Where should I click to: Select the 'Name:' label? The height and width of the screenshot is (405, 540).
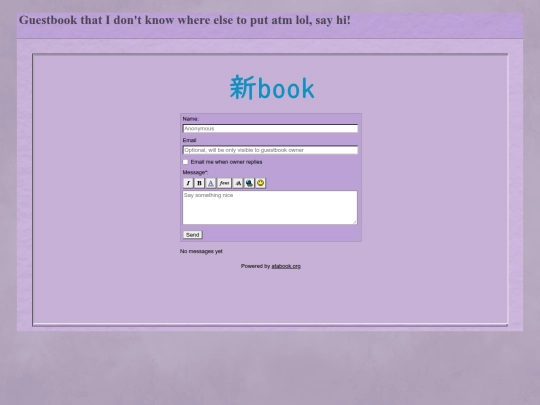click(x=191, y=119)
